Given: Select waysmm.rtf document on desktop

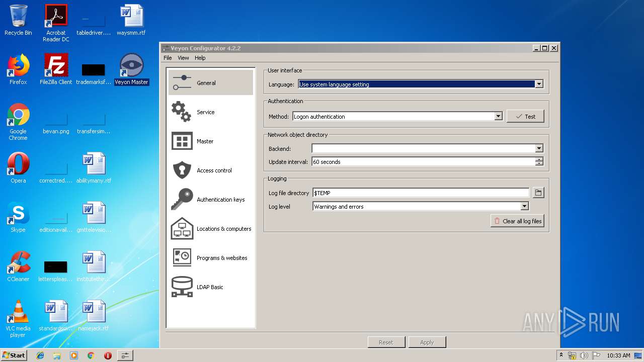Looking at the screenshot, I should coord(131,21).
